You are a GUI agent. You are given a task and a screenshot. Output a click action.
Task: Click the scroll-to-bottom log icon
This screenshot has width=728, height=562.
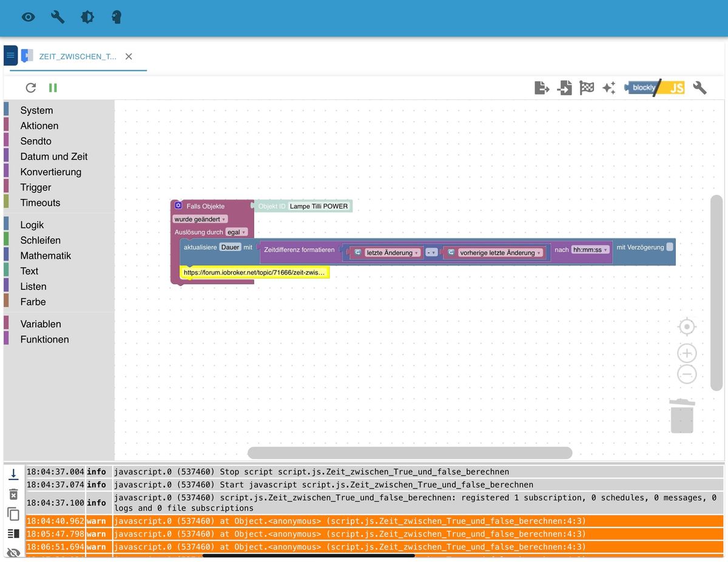(13, 475)
